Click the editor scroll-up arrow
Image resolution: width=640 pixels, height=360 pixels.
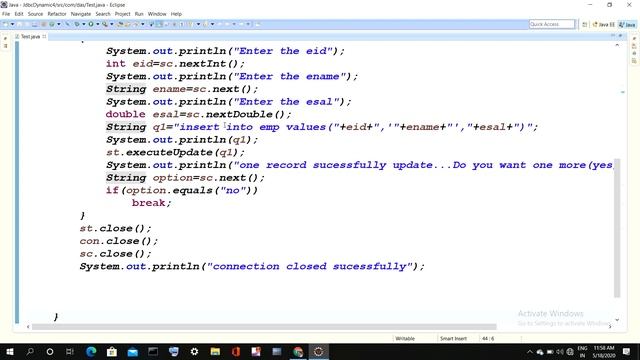pos(617,45)
